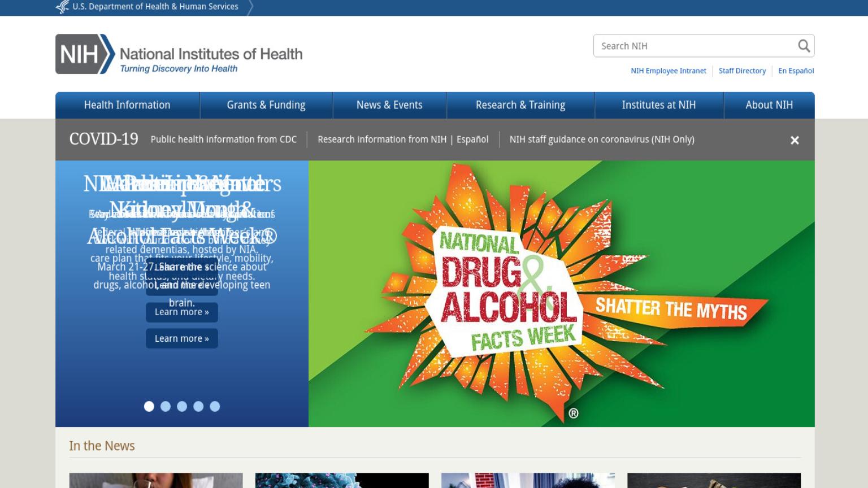Open Research information from NIH link
The height and width of the screenshot is (488, 868).
coord(382,140)
